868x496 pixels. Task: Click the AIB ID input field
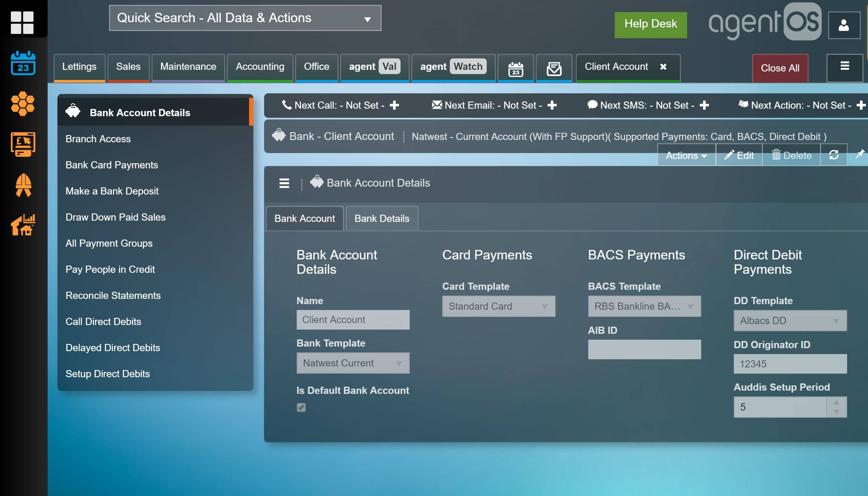pos(644,349)
